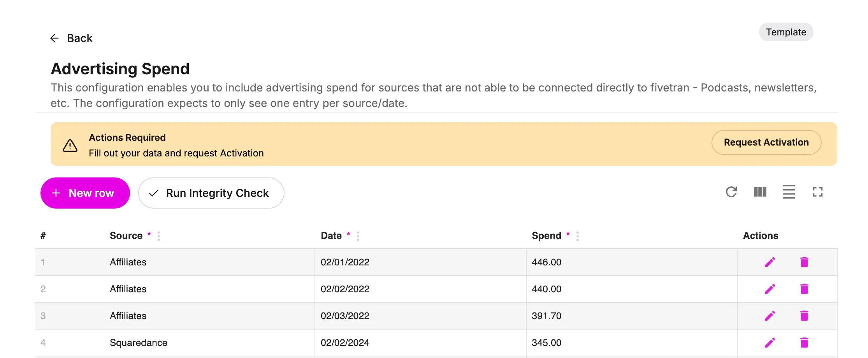Add a New row
This screenshot has height=358, width=868.
coord(85,193)
